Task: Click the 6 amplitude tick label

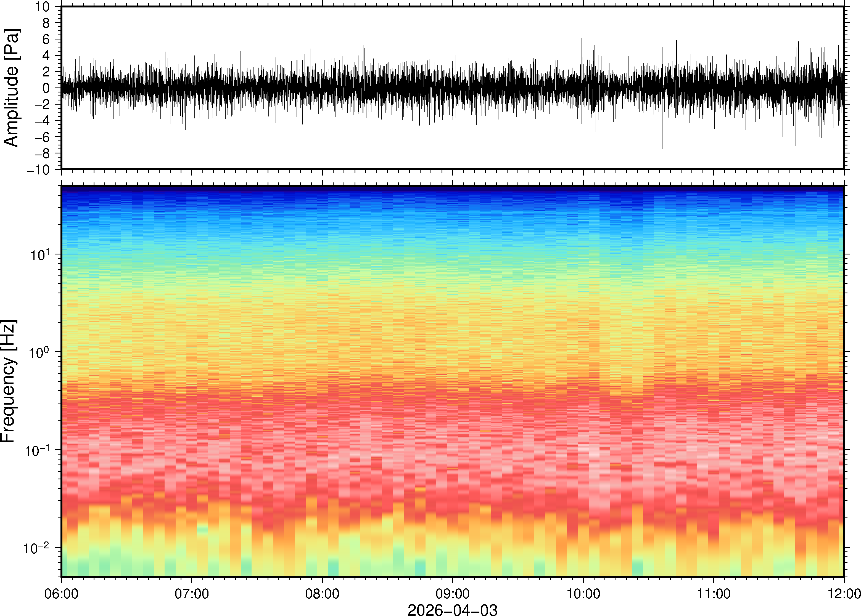Action: click(46, 39)
